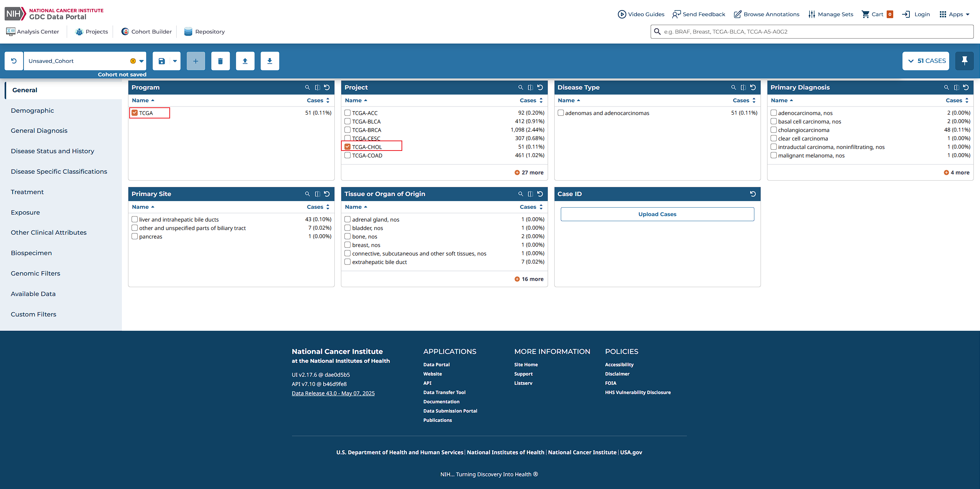Image resolution: width=980 pixels, height=489 pixels.
Task: Check the TCGA-ACC project checkbox
Action: 347,113
